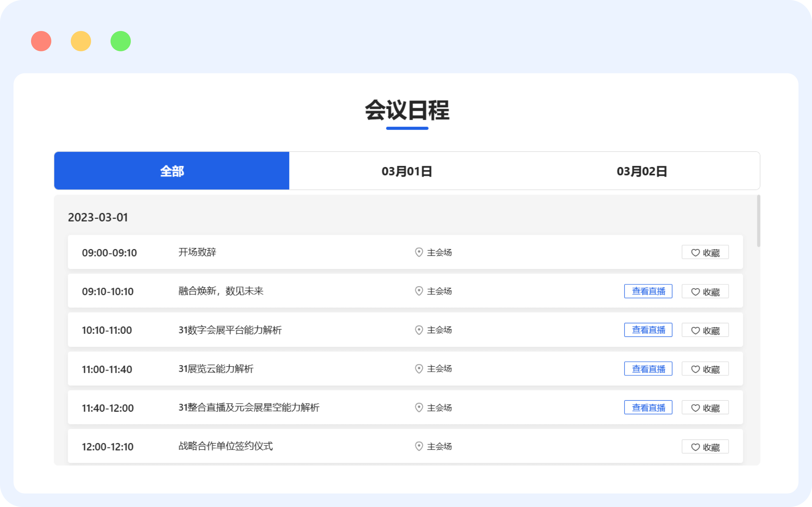Image resolution: width=812 pixels, height=507 pixels.
Task: Open 查看直播 for the 09:10-10:10 session
Action: pyautogui.click(x=648, y=291)
